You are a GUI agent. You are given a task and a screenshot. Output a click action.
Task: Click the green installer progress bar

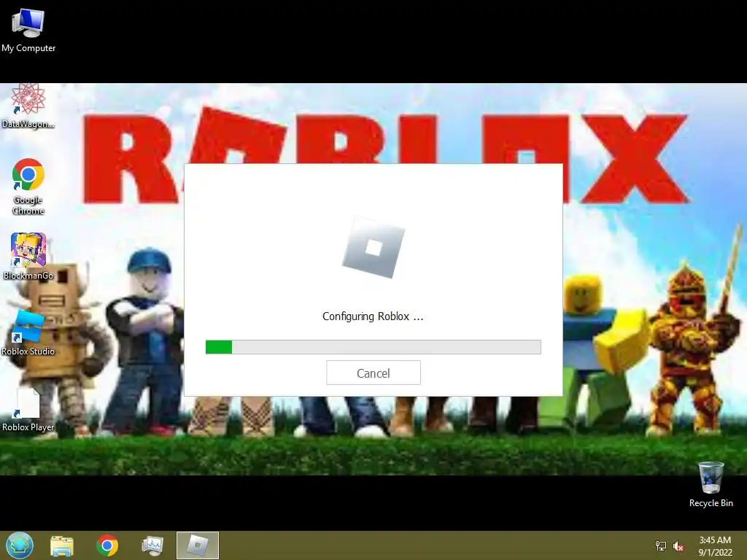373,346
